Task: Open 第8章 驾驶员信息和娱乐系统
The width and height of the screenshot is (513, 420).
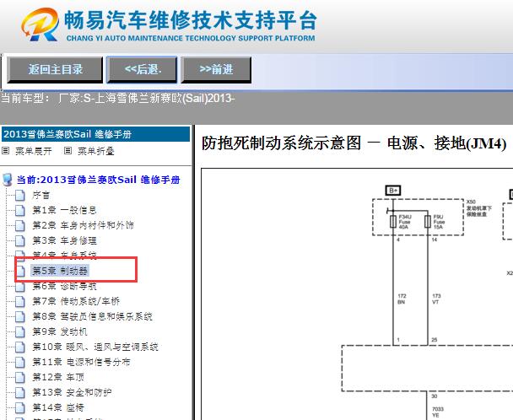Action: click(x=92, y=316)
